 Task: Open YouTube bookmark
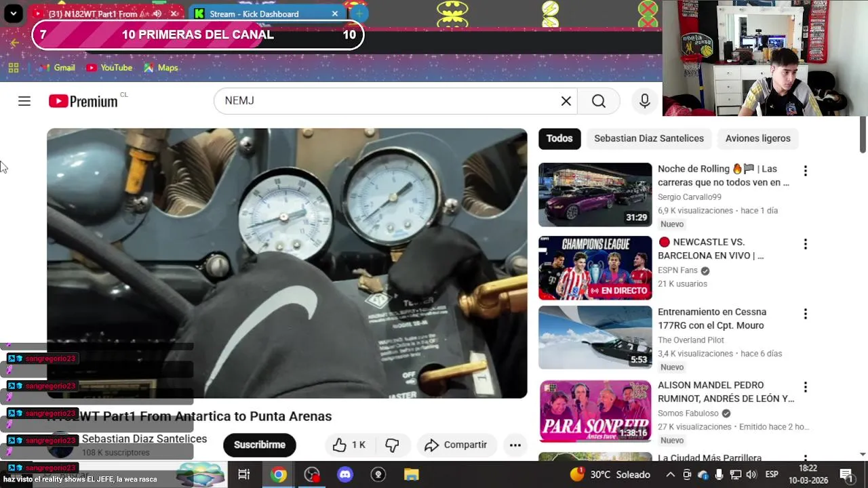tap(109, 68)
